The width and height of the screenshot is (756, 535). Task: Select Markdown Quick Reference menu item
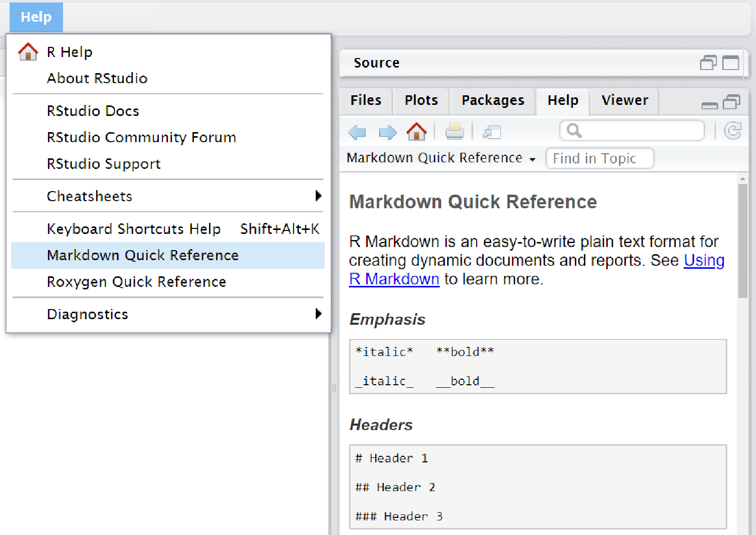168,255
